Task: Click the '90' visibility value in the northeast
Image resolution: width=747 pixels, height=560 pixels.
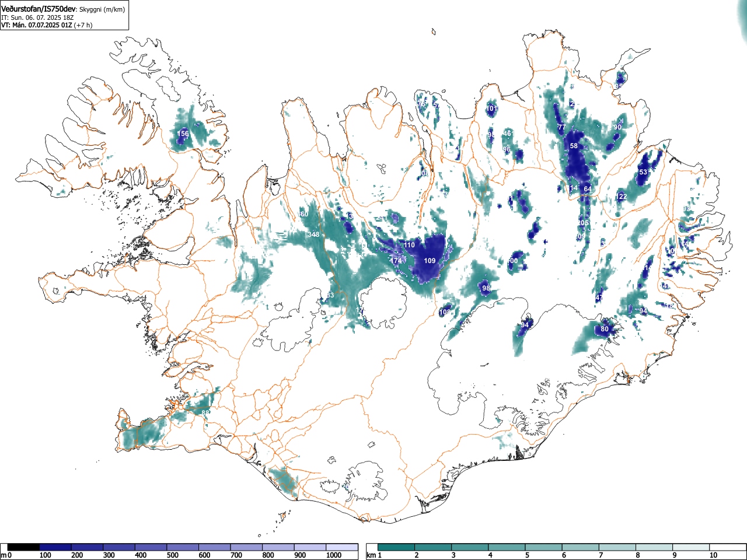Action: point(617,127)
